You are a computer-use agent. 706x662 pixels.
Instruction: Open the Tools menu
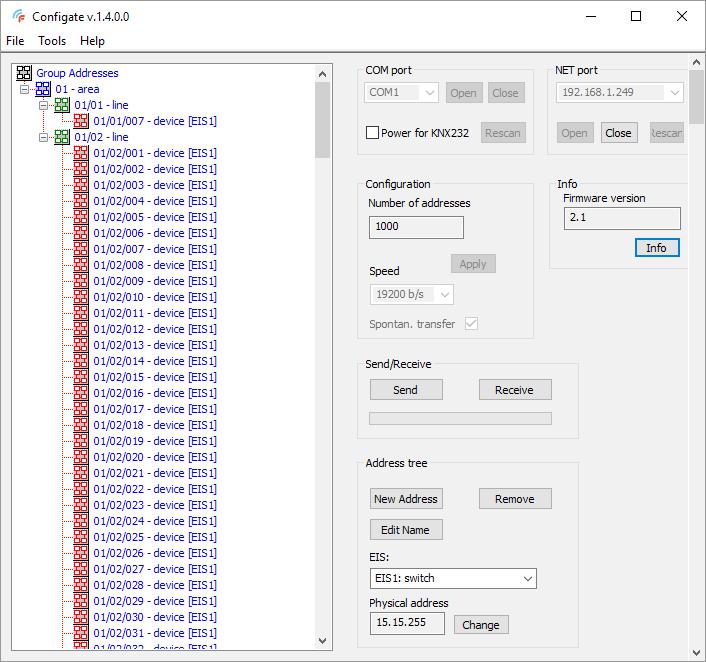[52, 41]
